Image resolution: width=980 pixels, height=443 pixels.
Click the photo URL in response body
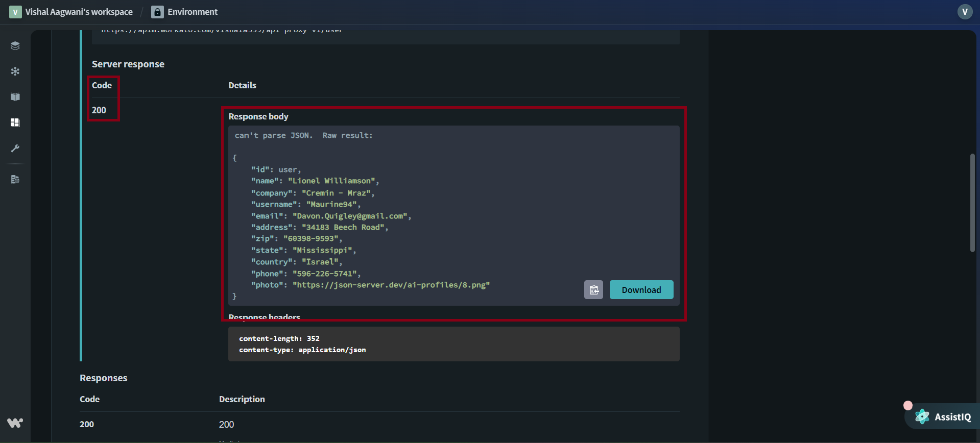click(391, 285)
